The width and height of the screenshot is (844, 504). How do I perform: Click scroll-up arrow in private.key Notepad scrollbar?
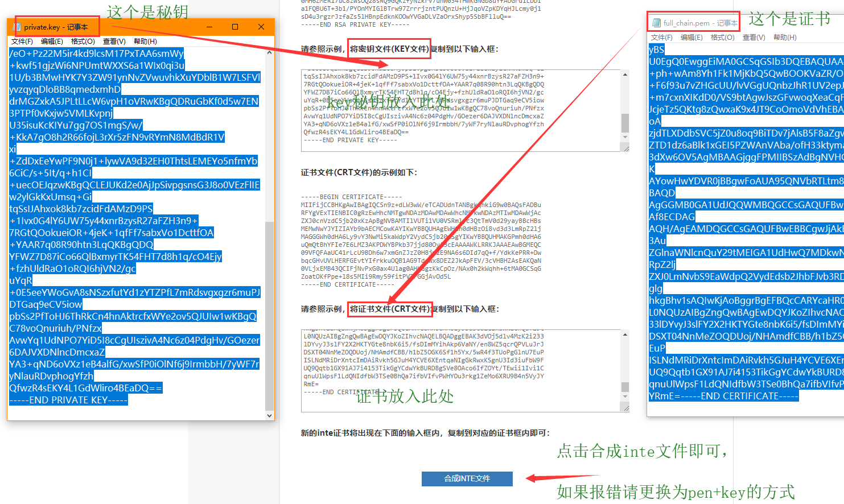pyautogui.click(x=270, y=52)
